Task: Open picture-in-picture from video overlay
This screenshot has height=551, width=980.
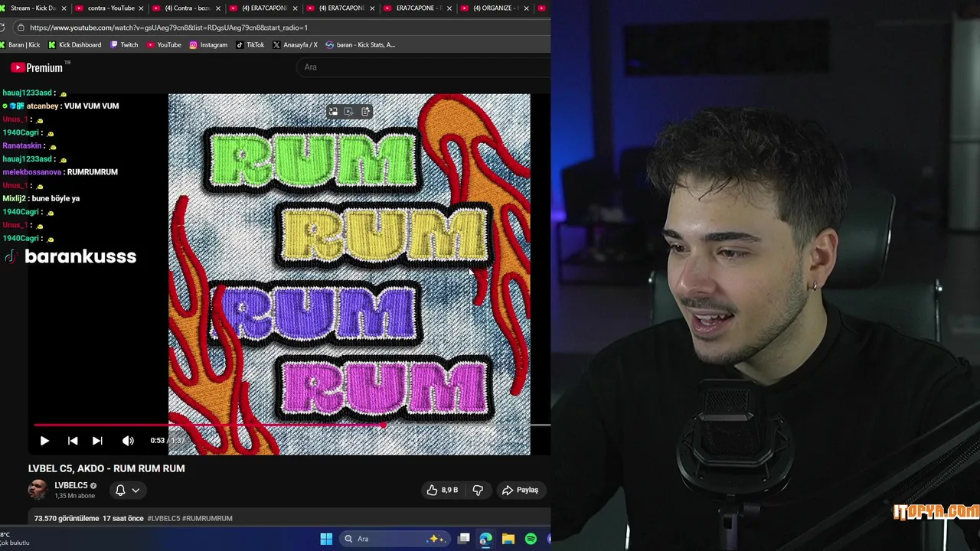Action: point(333,112)
